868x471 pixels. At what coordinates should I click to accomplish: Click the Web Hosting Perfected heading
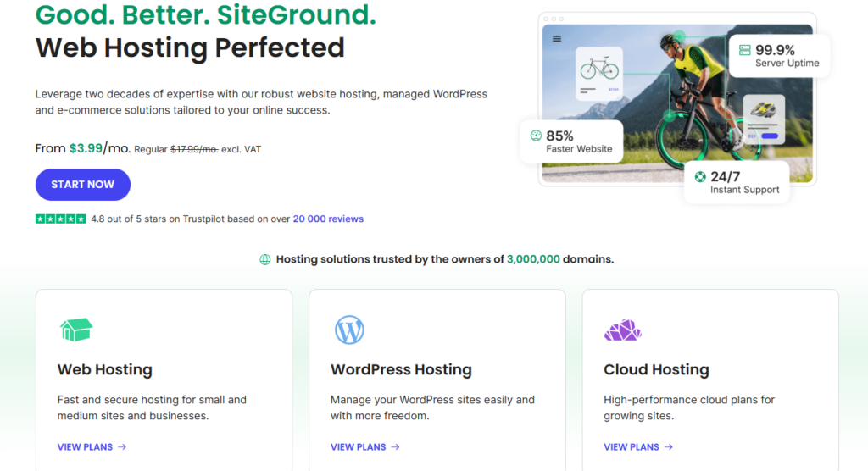(x=190, y=47)
